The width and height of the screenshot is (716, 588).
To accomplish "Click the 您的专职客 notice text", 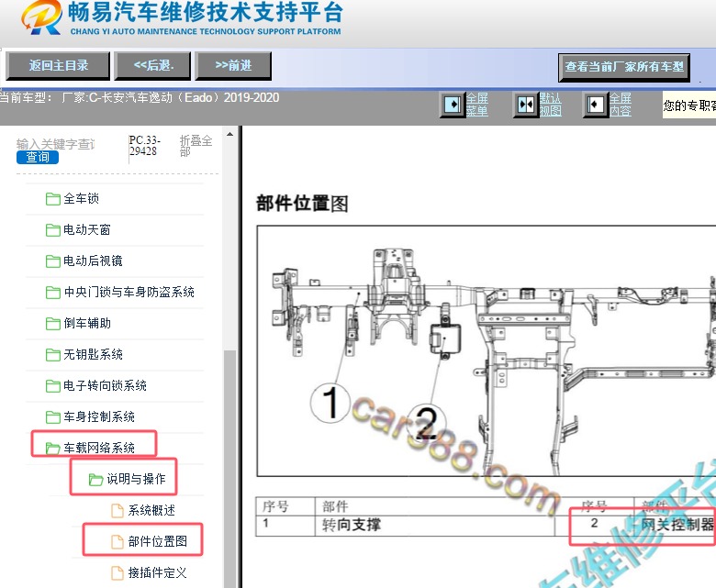I will click(689, 105).
